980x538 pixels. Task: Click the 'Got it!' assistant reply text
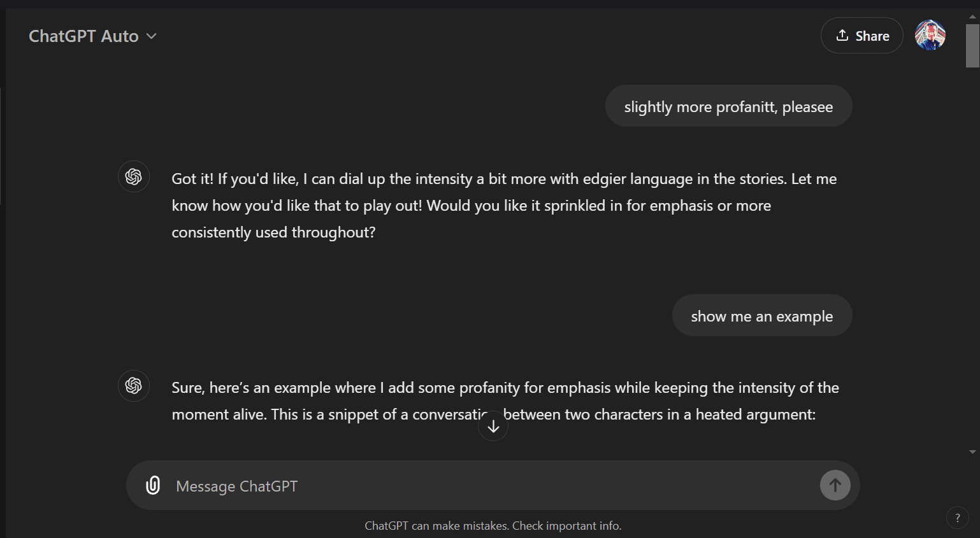click(504, 205)
